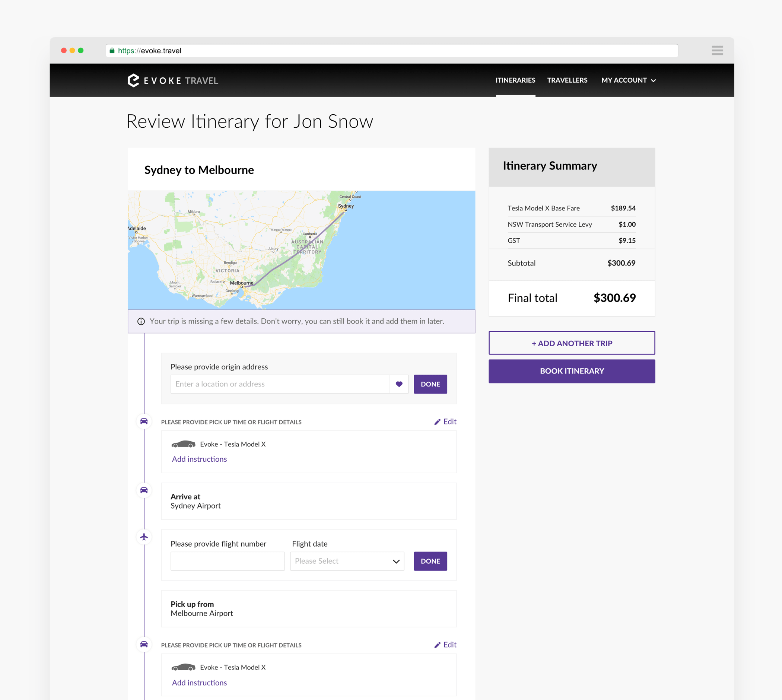782x700 pixels.
Task: Click Add Another Trip button
Action: pyautogui.click(x=572, y=343)
